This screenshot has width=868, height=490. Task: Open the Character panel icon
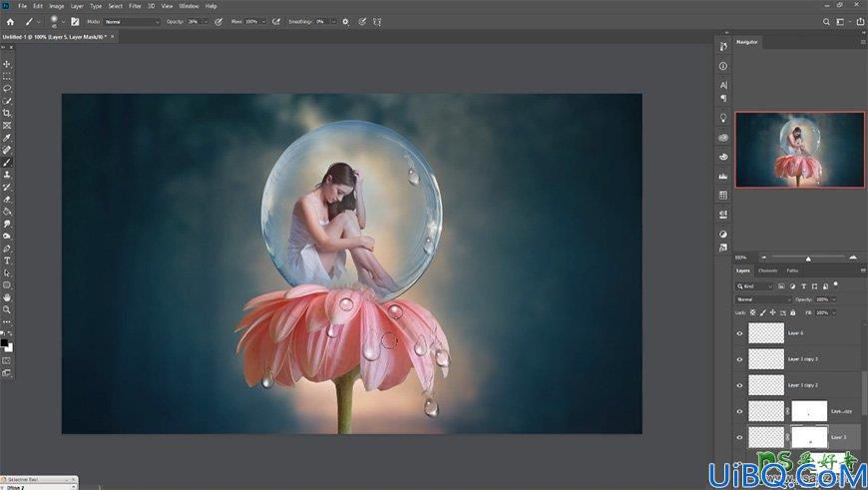point(723,85)
